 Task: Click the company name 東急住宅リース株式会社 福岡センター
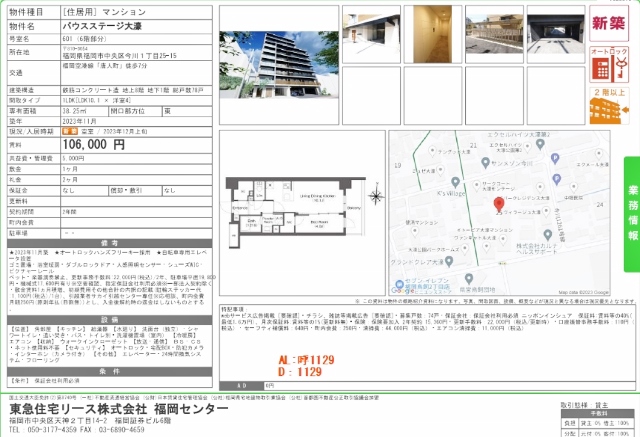(x=119, y=409)
